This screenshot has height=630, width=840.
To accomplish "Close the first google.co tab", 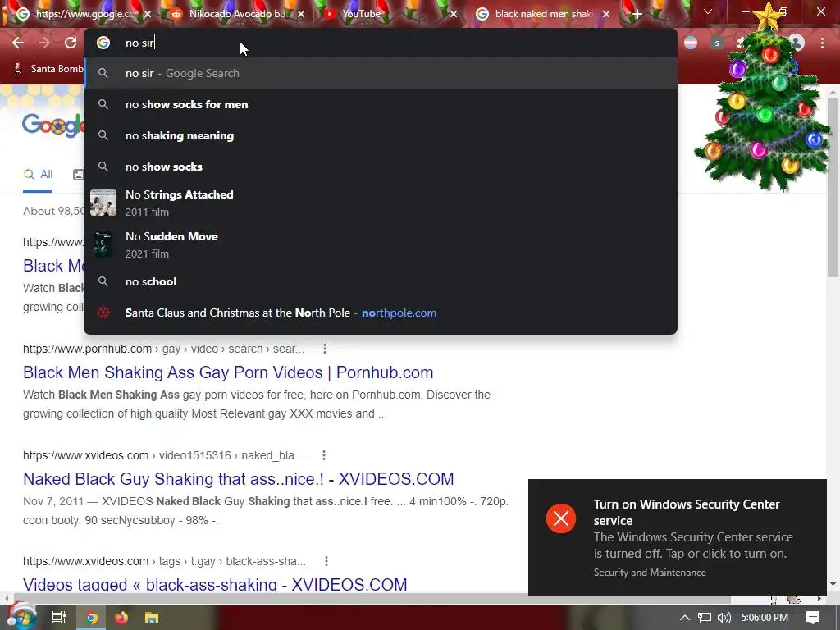I will (x=148, y=14).
